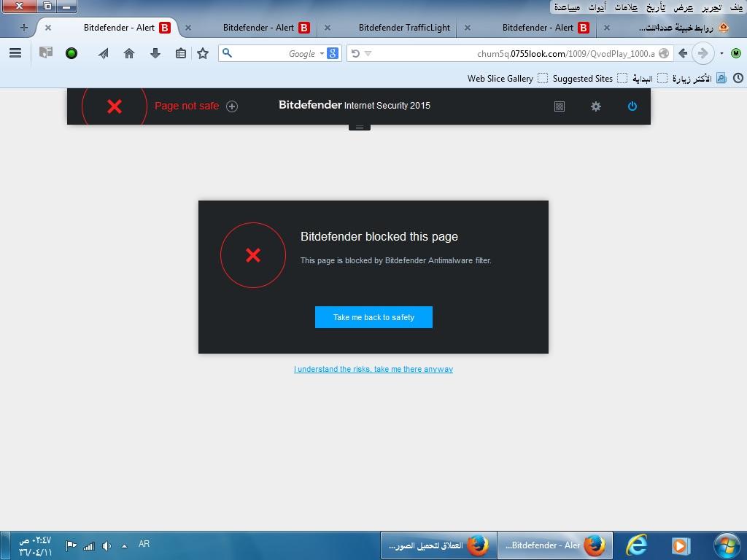Screen dimensions: 747x560
Task: Click the magnifier icon in the search box
Action: pyautogui.click(x=228, y=52)
